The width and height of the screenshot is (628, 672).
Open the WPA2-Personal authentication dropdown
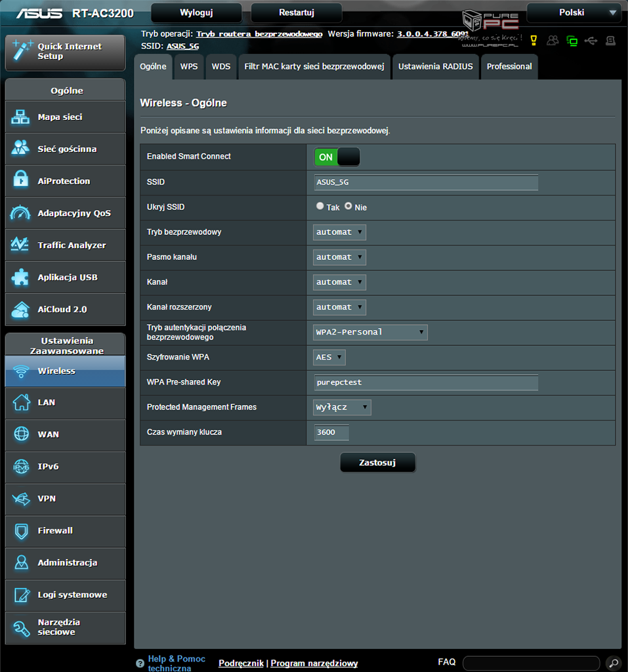point(370,332)
